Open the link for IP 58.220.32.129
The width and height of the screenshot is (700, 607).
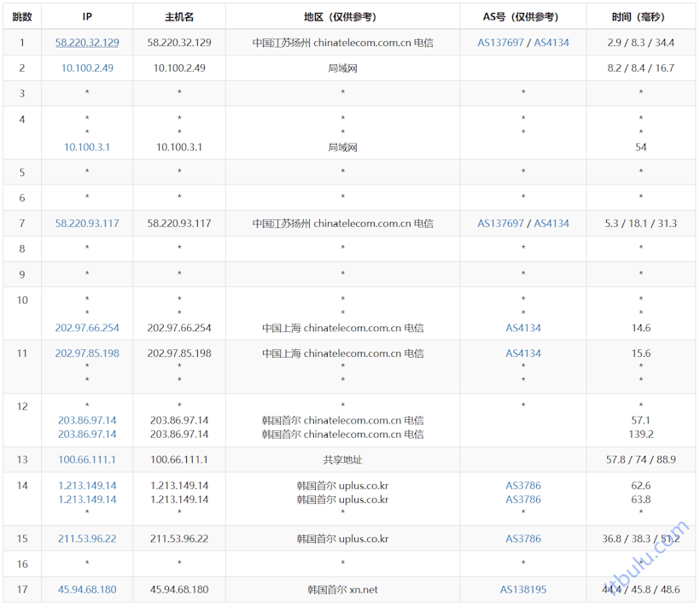click(x=86, y=42)
